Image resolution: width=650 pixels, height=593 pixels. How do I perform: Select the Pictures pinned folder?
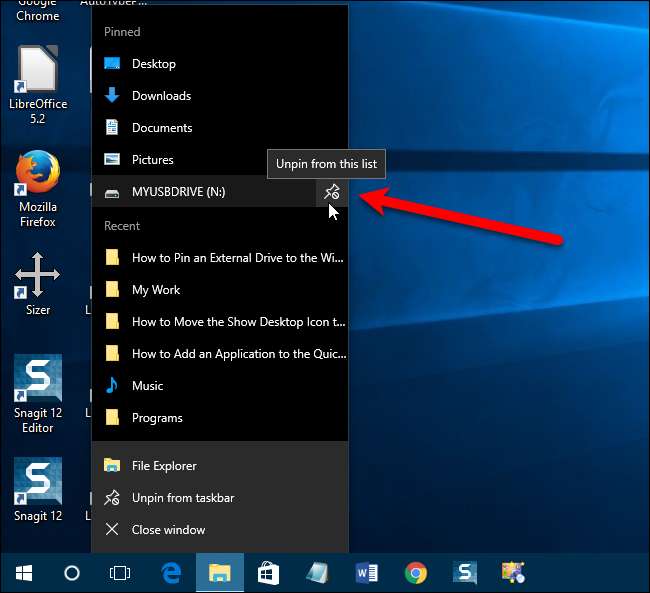[152, 160]
